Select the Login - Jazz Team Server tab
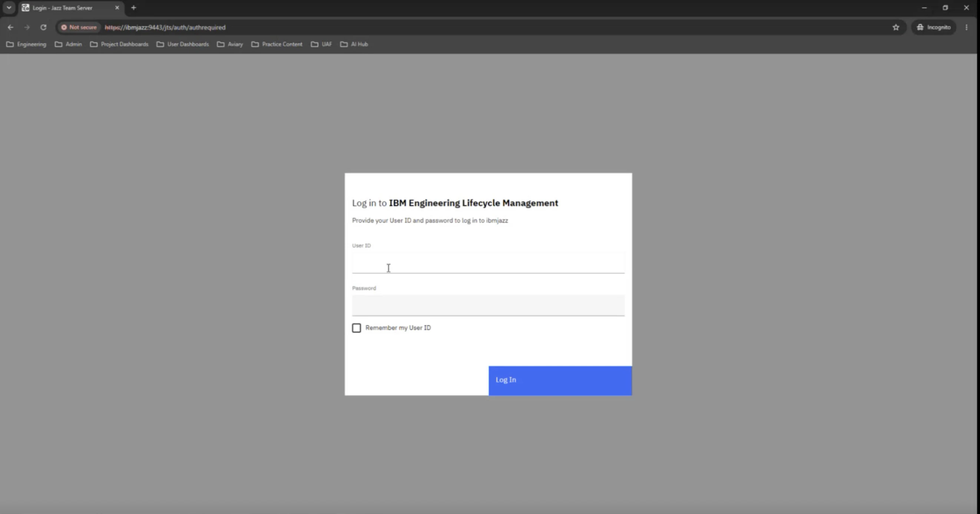The image size is (980, 514). 71,8
